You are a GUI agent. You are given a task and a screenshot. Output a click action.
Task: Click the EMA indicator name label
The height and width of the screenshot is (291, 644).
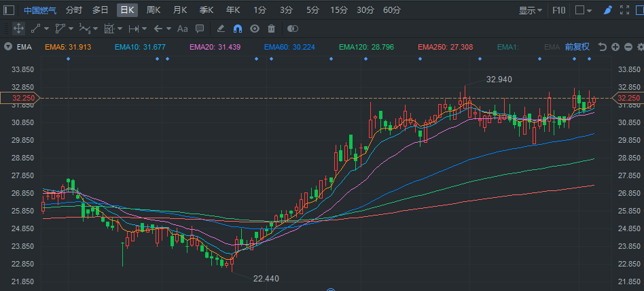point(24,48)
